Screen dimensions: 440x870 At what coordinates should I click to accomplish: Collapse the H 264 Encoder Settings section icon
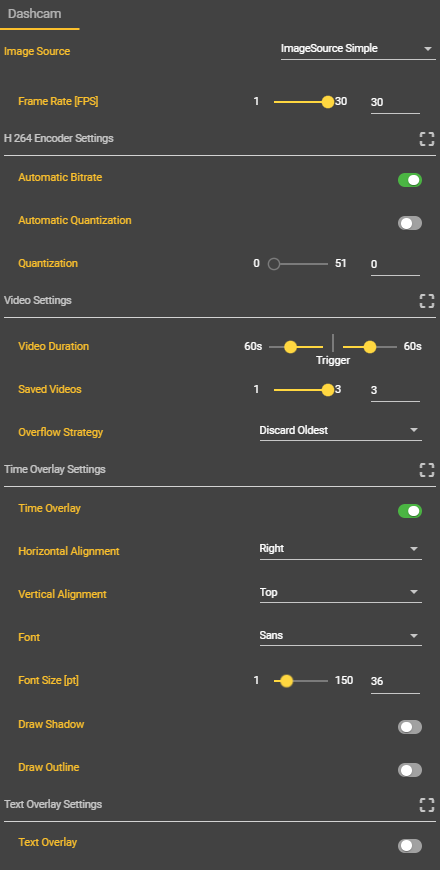[427, 139]
